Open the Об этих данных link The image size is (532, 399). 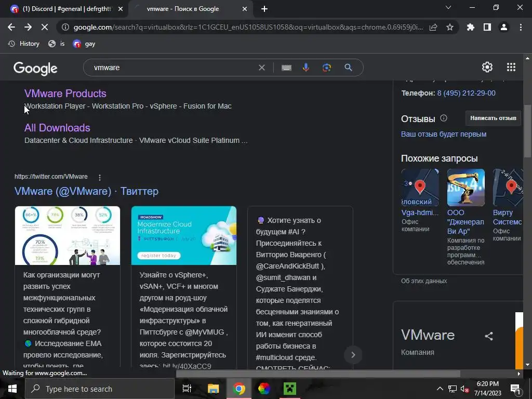(x=424, y=281)
